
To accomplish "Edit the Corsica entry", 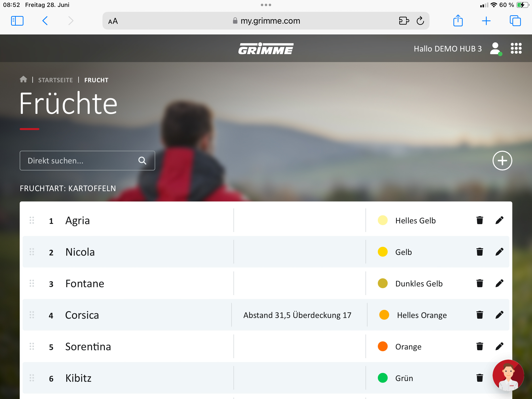I will pos(499,315).
